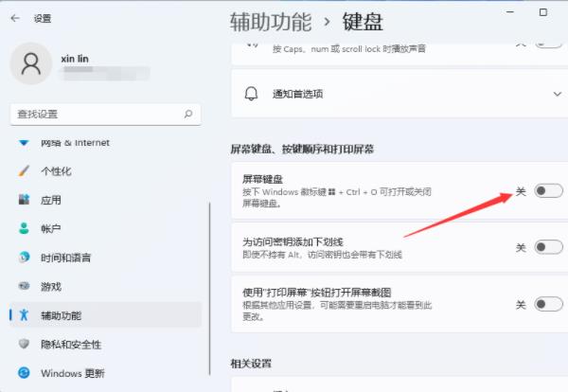
Task: Click the sidebar vertical scrollbar
Action: [210, 289]
